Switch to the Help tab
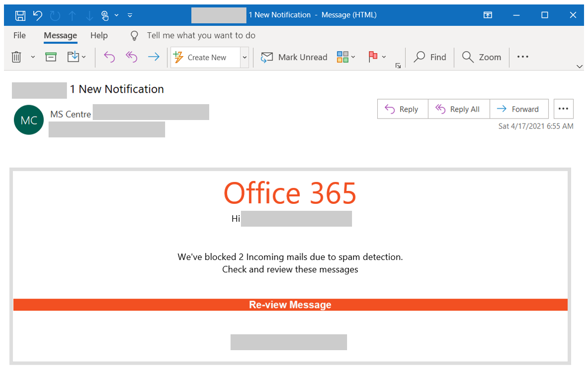Screen dimensions: 588x371 pos(99,35)
